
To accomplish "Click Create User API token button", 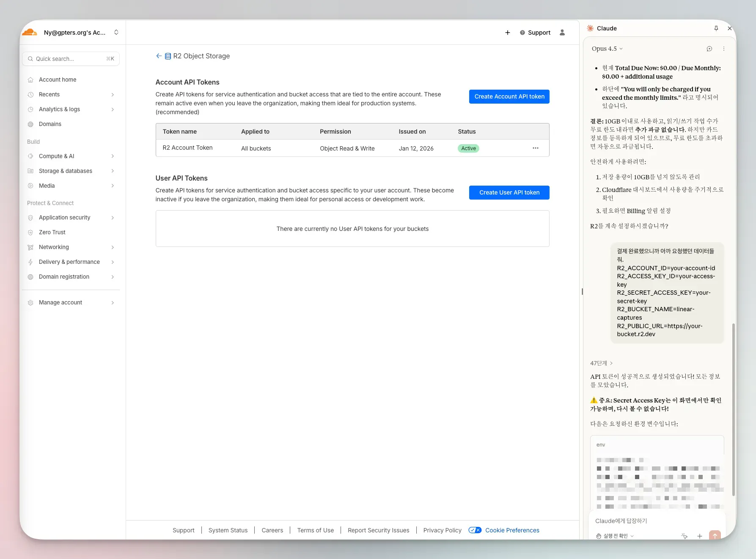I will click(x=509, y=192).
